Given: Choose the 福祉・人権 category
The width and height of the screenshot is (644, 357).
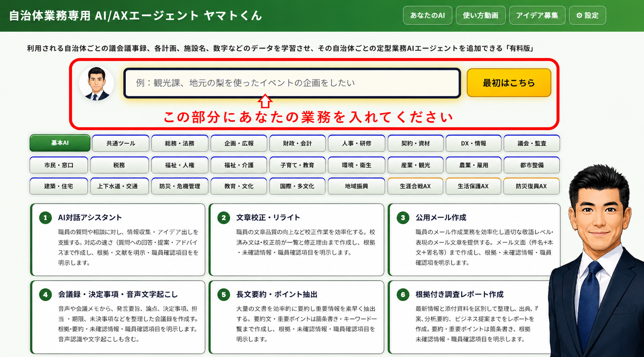Looking at the screenshot, I should tap(180, 165).
